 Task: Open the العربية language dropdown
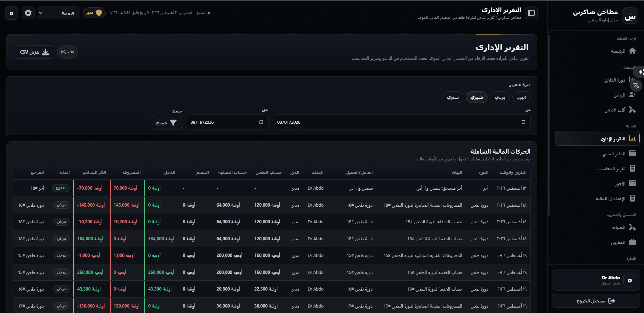click(58, 13)
